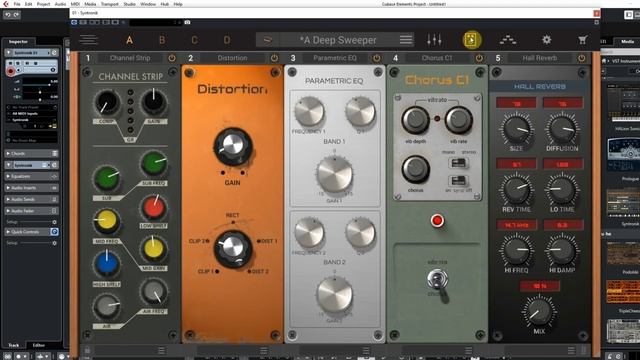Click the redo arrow in Cubase toolbar

click(x=16, y=15)
